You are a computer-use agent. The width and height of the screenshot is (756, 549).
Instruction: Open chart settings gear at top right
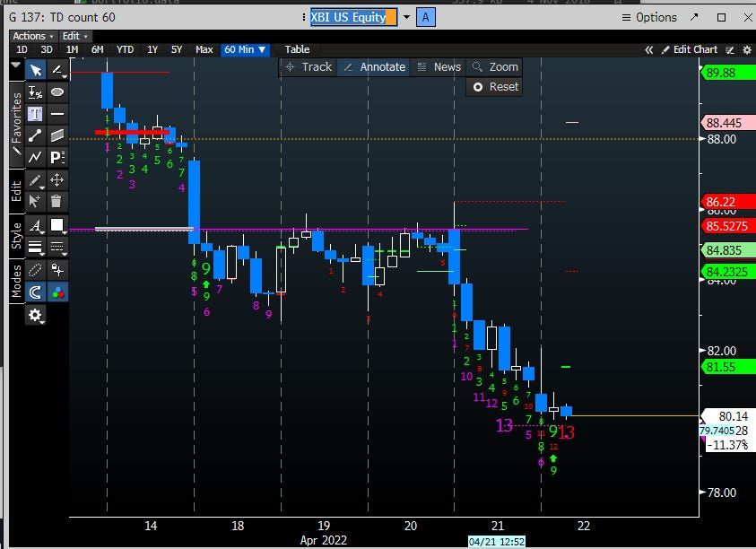coord(747,49)
